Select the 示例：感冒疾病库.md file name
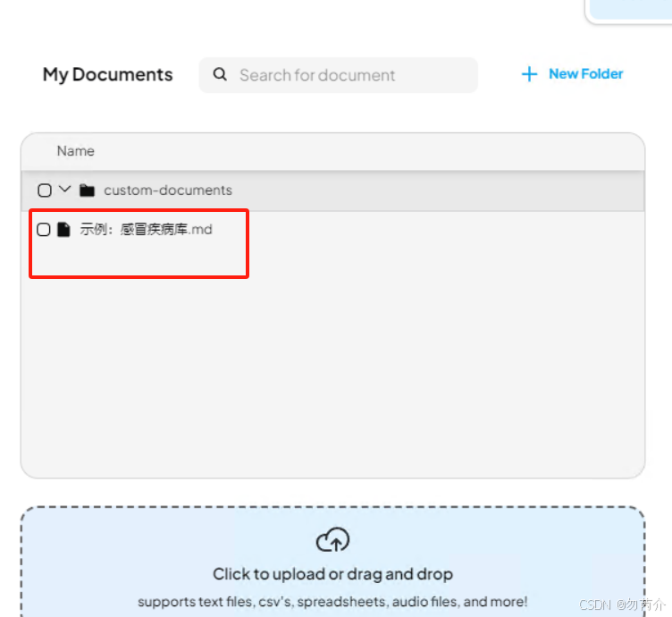 coord(146,230)
